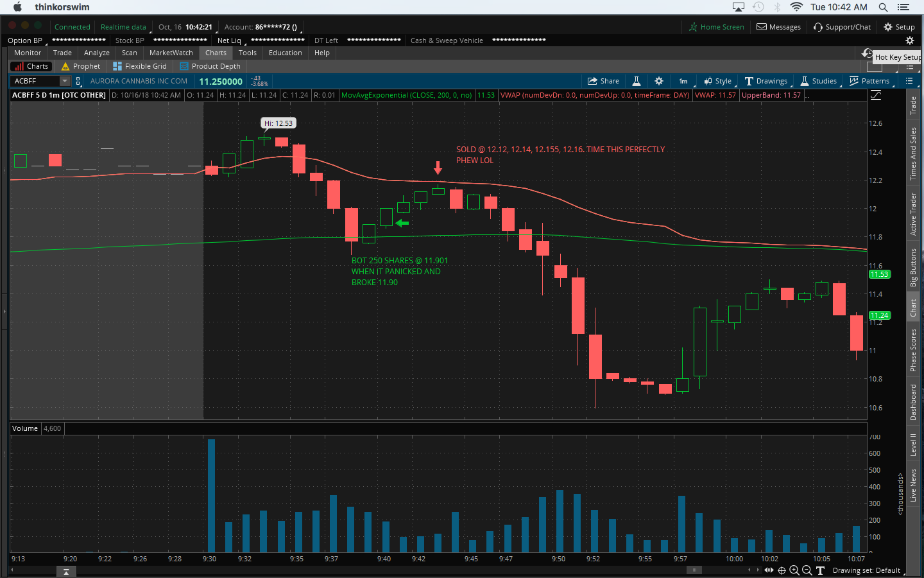
Task: Open the Help tab
Action: pos(322,53)
